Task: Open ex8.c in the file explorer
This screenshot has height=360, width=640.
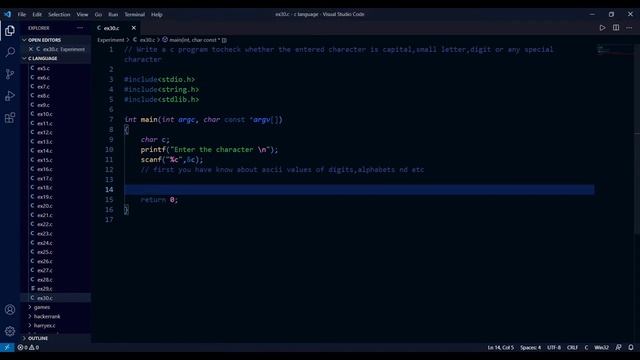Action: click(43, 96)
